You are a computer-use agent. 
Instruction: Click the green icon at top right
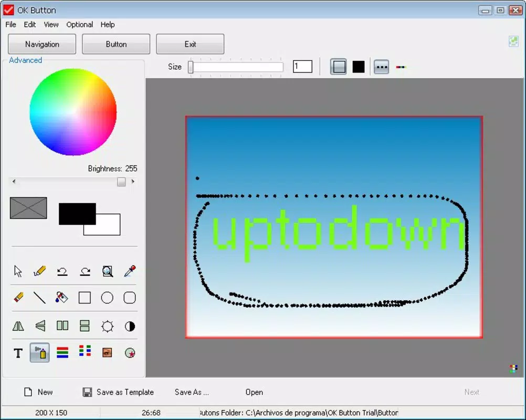click(x=513, y=41)
